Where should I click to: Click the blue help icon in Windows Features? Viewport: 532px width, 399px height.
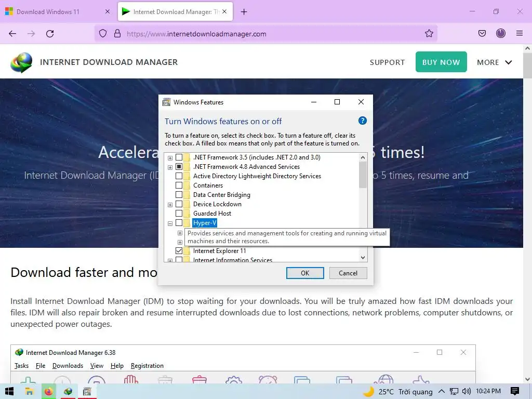(x=362, y=121)
